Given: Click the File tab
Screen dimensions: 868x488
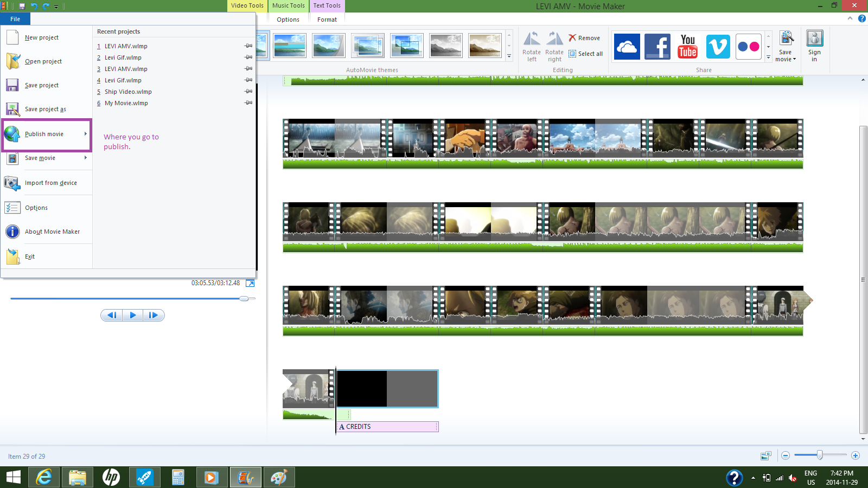Looking at the screenshot, I should coord(15,19).
